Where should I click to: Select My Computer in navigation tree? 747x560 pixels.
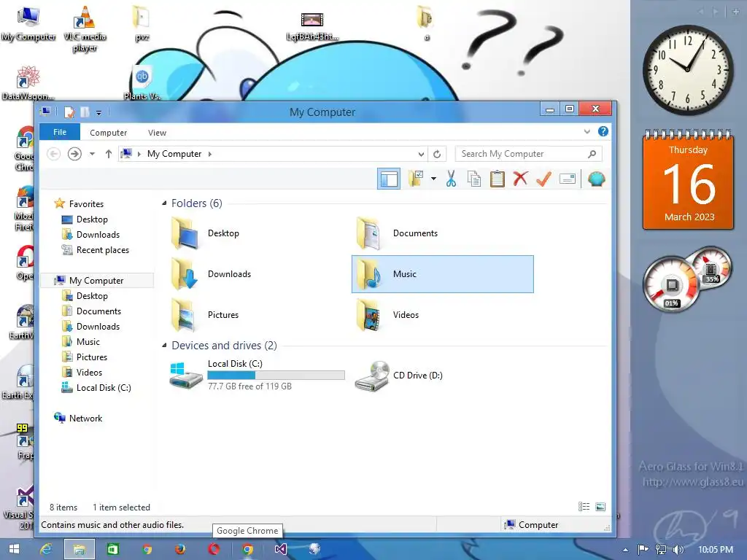click(x=96, y=281)
